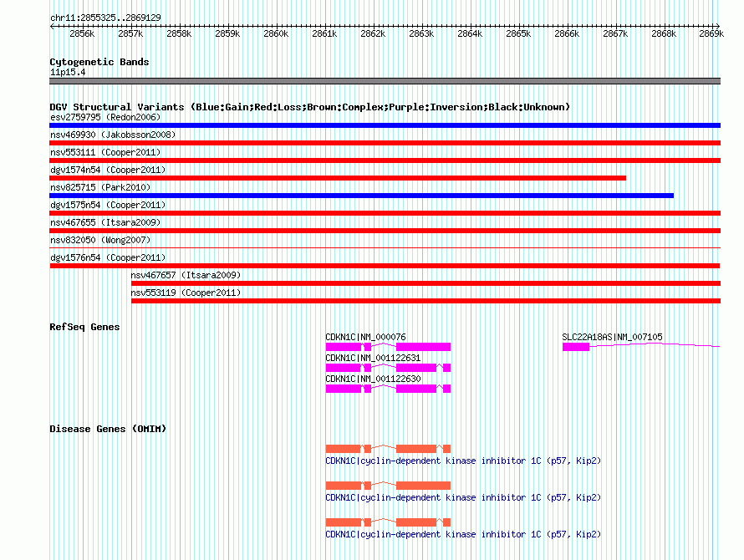The image size is (744, 560).
Task: Click the RefSeq Genes track heading
Action: 84,327
